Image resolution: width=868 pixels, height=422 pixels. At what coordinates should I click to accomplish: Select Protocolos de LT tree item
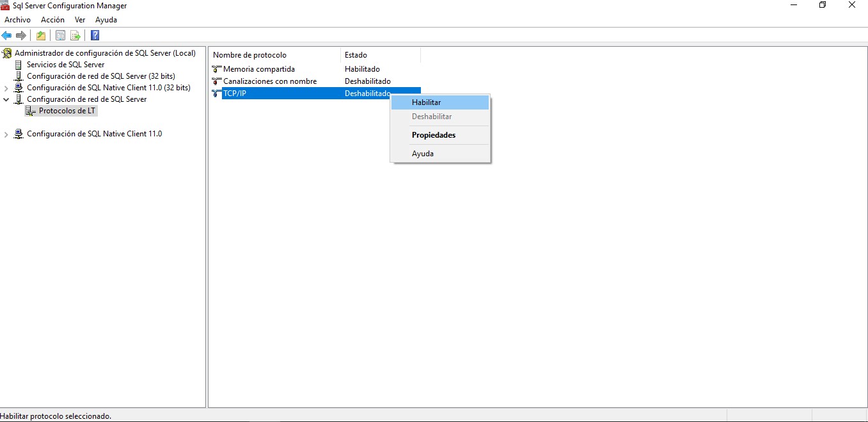coord(67,111)
